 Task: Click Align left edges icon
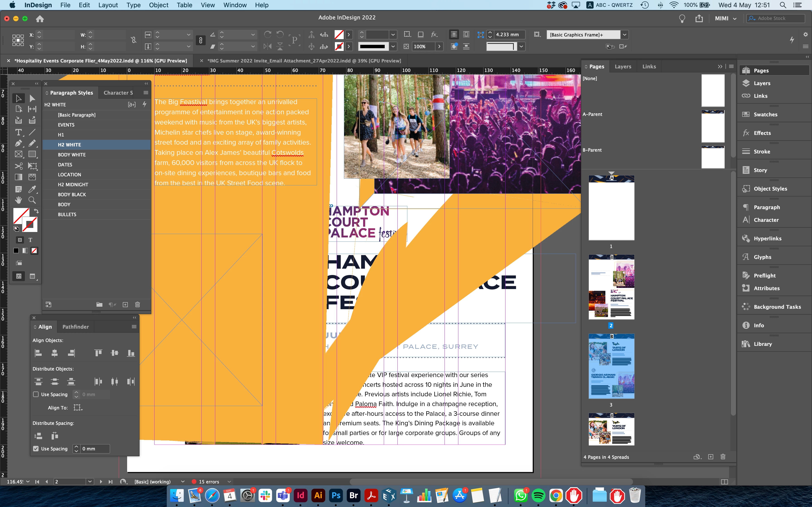click(38, 353)
